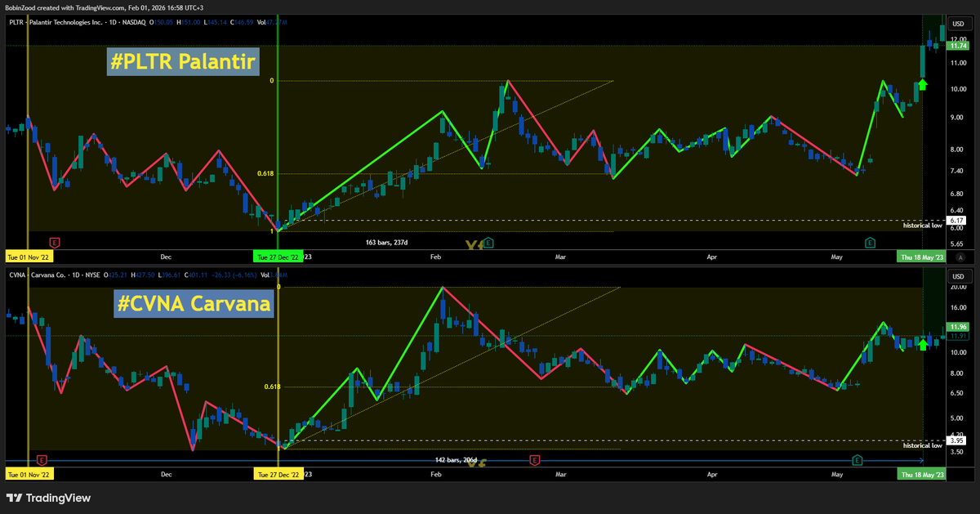Click the 'Tue 01 Nov '22' date label on CVNA axis
Screen dimensions: 980x514
pyautogui.click(x=29, y=474)
